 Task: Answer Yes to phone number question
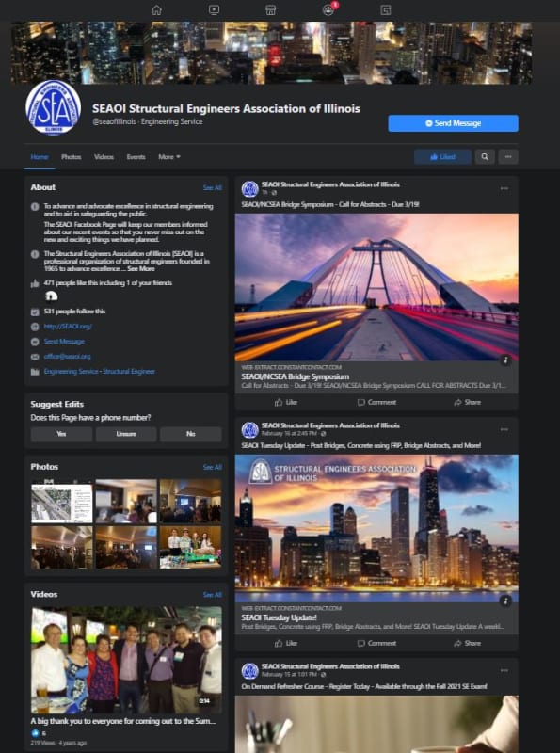point(61,434)
